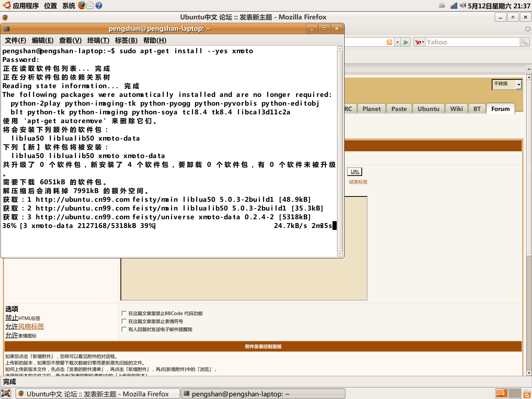The image size is (532, 399).
Task: Click the 禁止 HTML标签 link
Action: [23, 318]
